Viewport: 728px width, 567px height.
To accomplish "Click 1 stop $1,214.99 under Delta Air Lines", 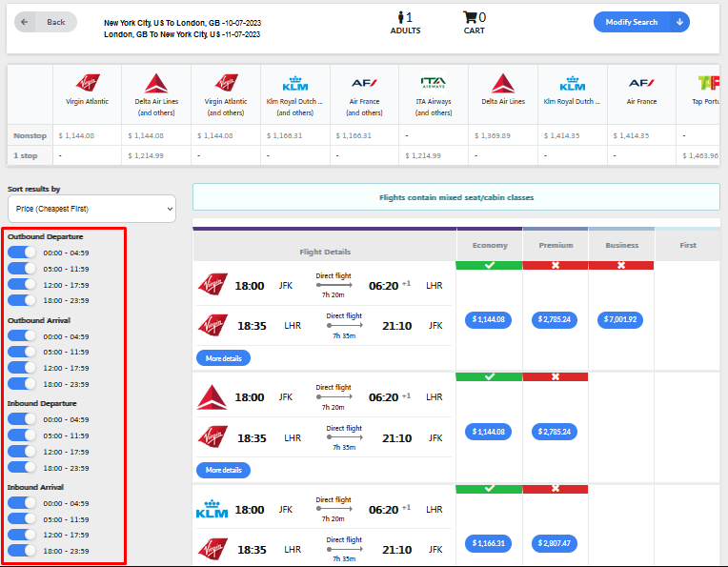I will point(146,155).
